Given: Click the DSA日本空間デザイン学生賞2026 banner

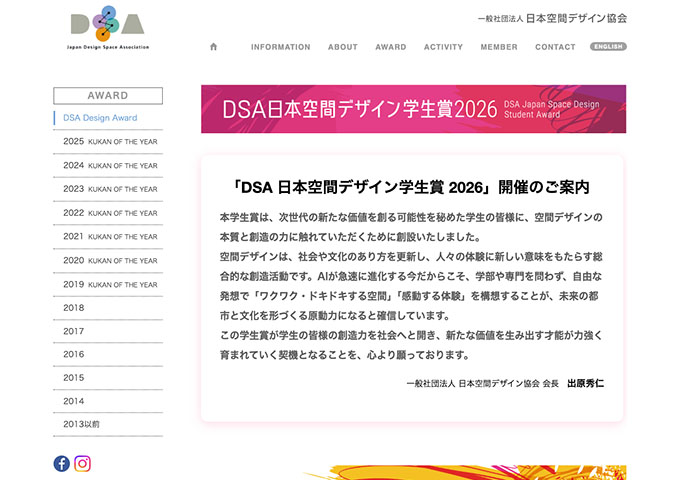Looking at the screenshot, I should click(413, 109).
